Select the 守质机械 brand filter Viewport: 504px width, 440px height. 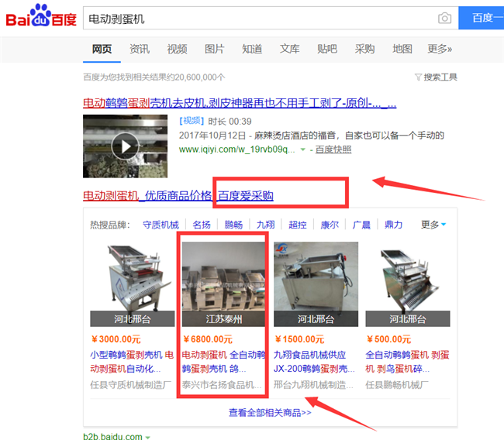[x=161, y=225]
